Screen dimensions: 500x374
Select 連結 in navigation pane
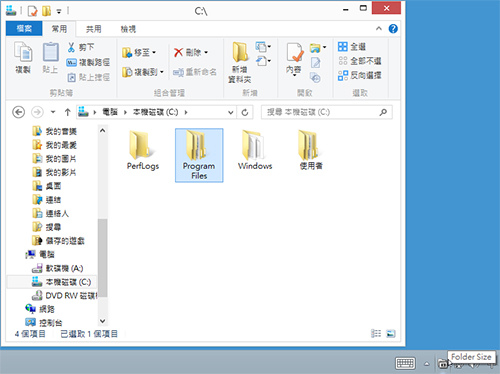tap(47, 200)
